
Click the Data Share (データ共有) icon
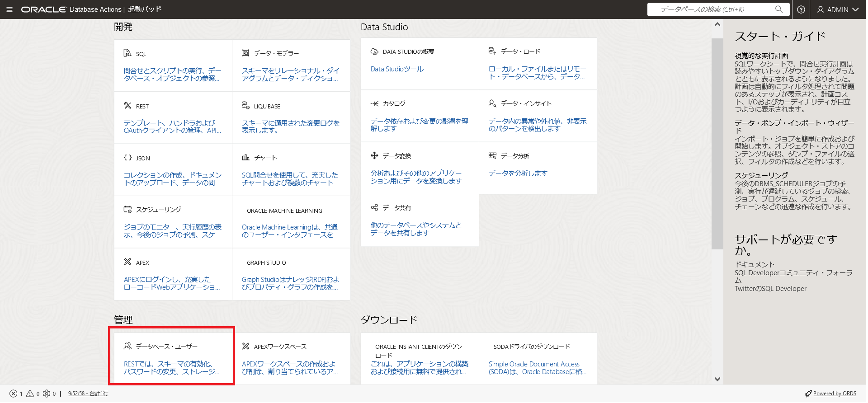pos(374,207)
